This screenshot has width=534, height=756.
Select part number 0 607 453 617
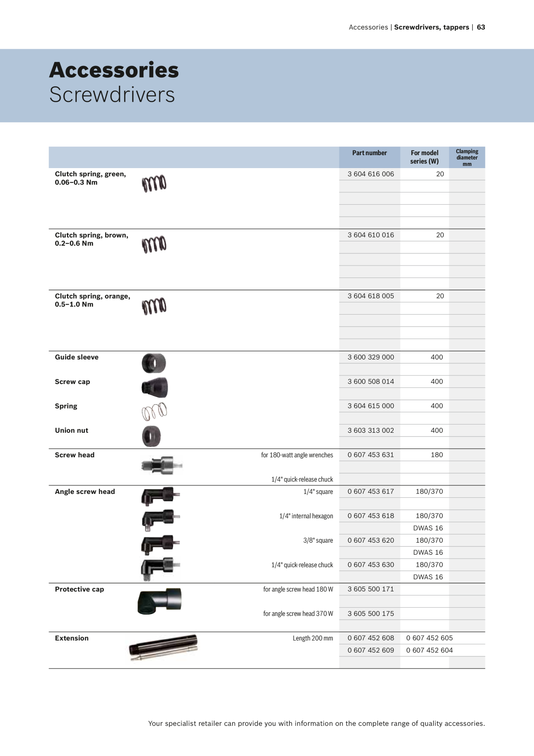[x=371, y=491]
